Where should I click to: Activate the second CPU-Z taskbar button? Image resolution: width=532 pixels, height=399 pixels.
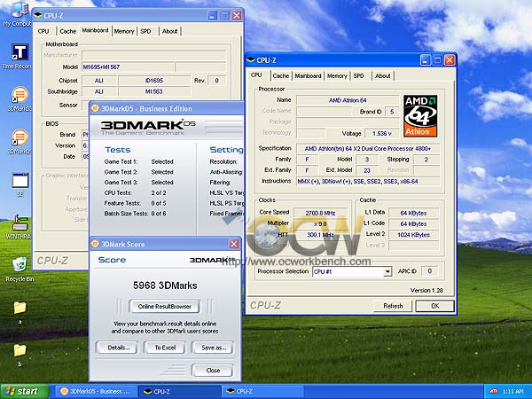tap(263, 391)
